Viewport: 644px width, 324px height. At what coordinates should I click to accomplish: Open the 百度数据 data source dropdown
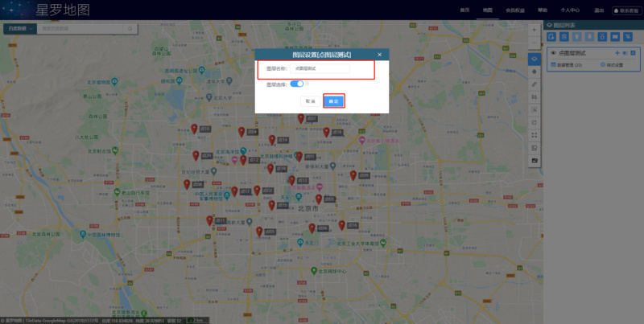coord(19,29)
